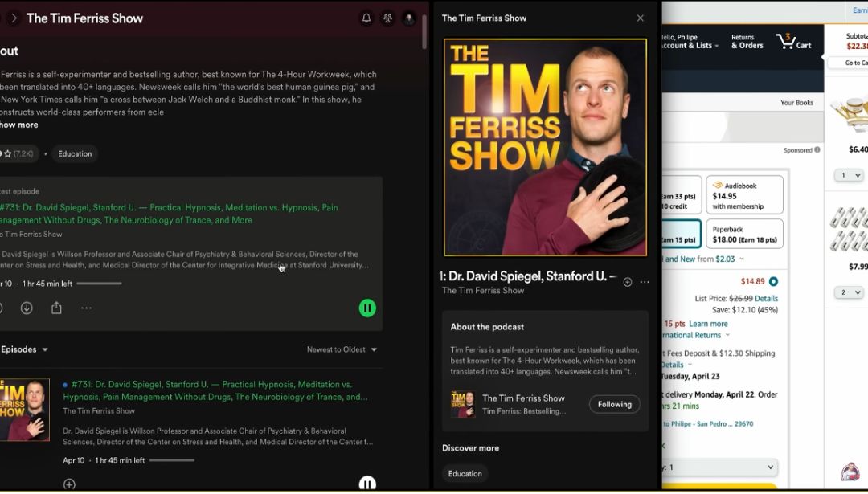
Task: Toggle the Following button for the podcast
Action: pyautogui.click(x=615, y=404)
